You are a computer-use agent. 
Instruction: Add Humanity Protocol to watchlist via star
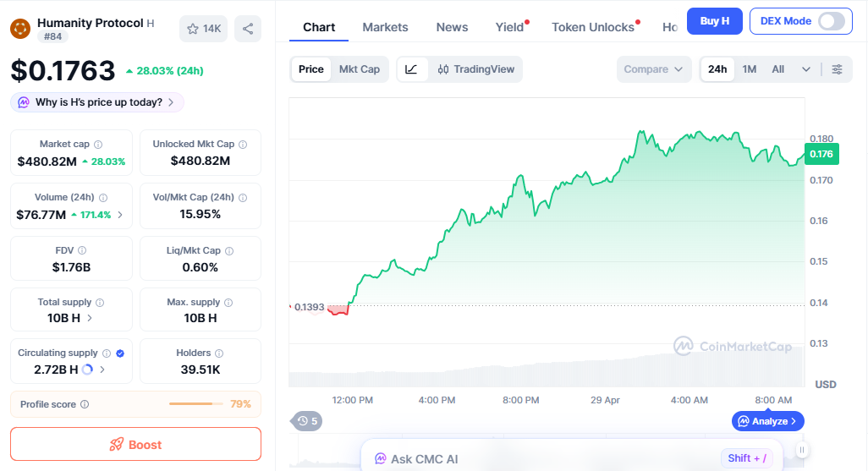[x=203, y=29]
